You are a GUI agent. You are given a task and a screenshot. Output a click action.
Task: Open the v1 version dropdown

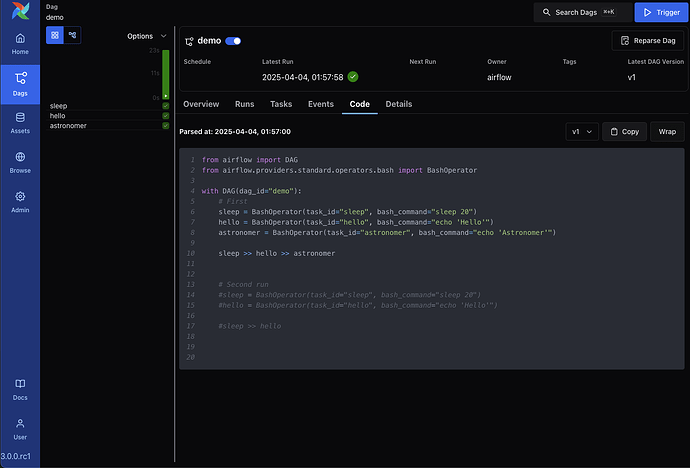(x=582, y=132)
